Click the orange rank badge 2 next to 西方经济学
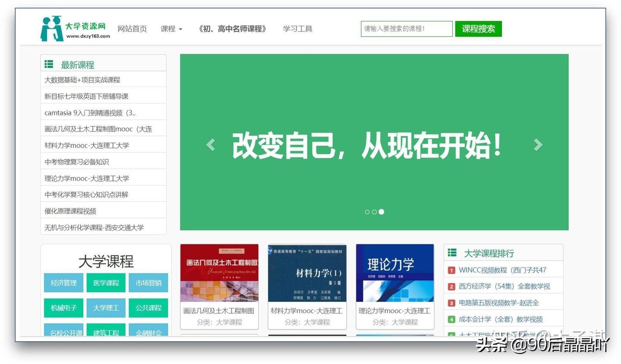 (451, 286)
